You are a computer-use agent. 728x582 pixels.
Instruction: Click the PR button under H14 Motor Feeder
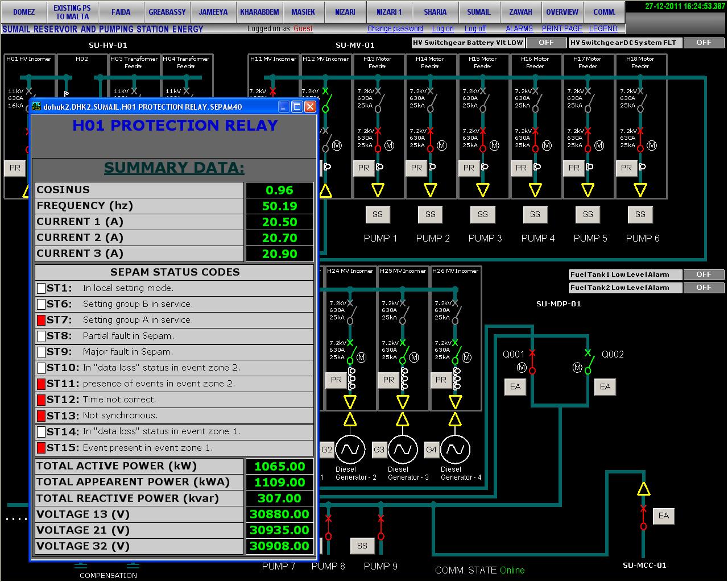pyautogui.click(x=416, y=168)
